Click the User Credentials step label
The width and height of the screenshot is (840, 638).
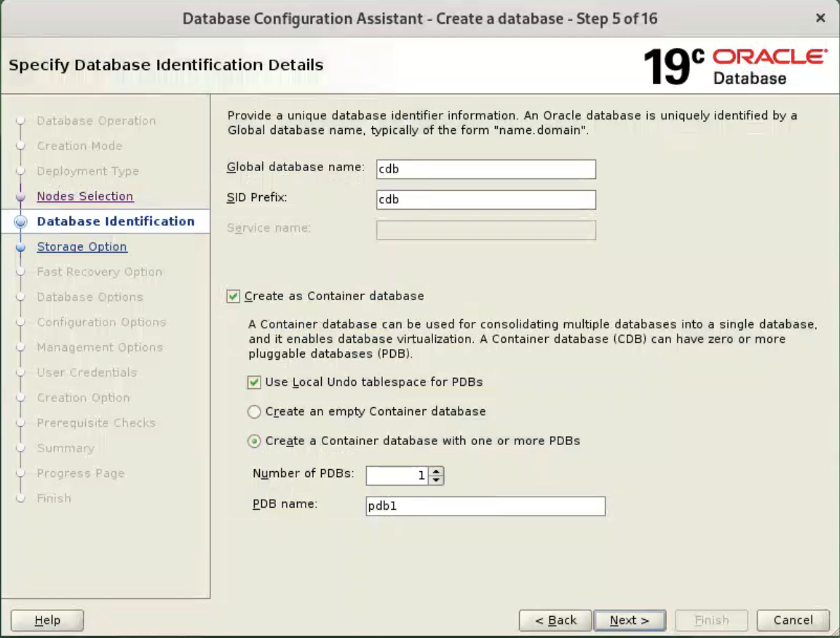click(87, 373)
